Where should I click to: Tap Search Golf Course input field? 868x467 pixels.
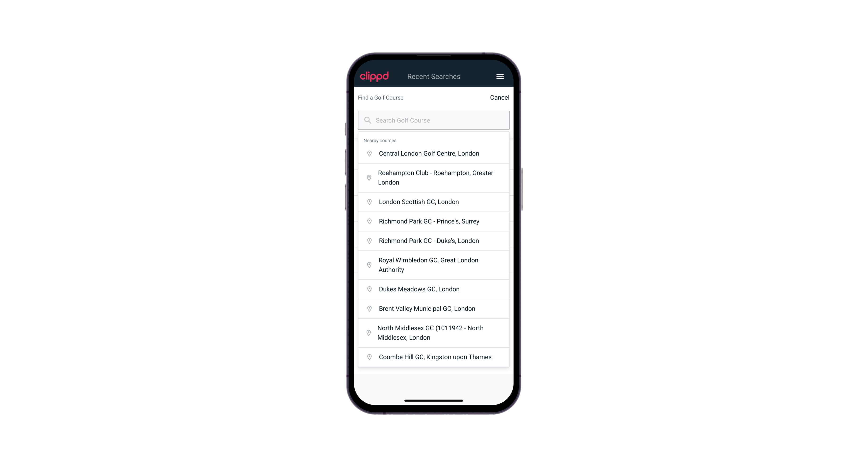coord(434,120)
